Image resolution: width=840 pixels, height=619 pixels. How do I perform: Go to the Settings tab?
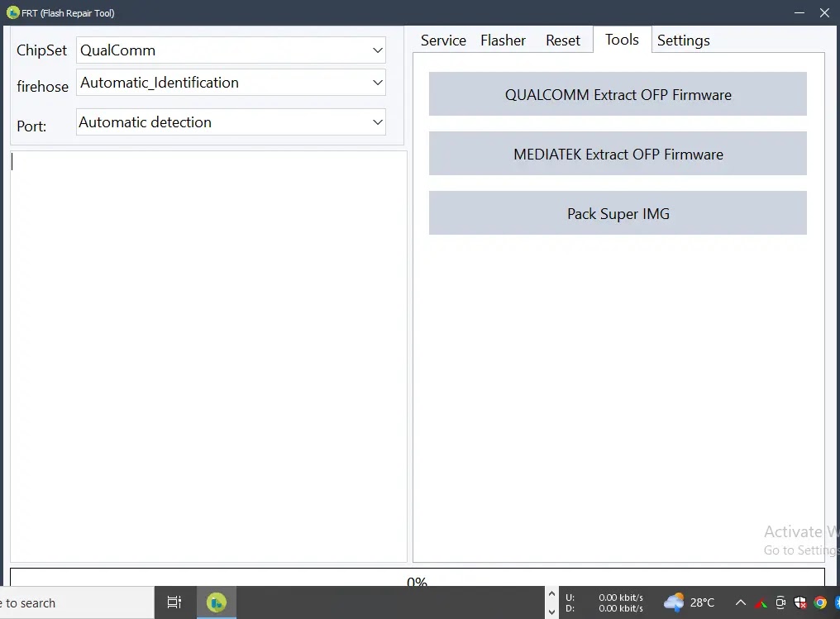(x=683, y=40)
